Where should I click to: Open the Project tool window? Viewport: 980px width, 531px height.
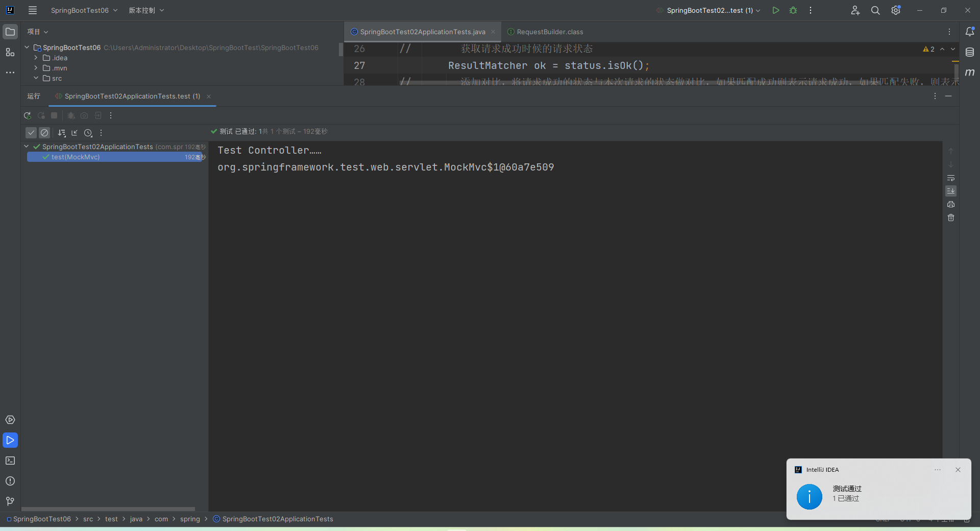coord(10,32)
